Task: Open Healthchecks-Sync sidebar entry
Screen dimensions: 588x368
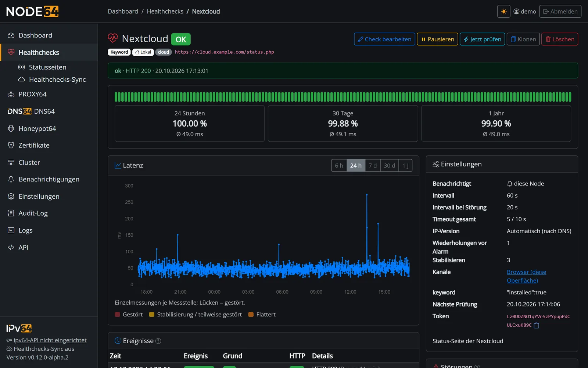Action: [x=49, y=79]
